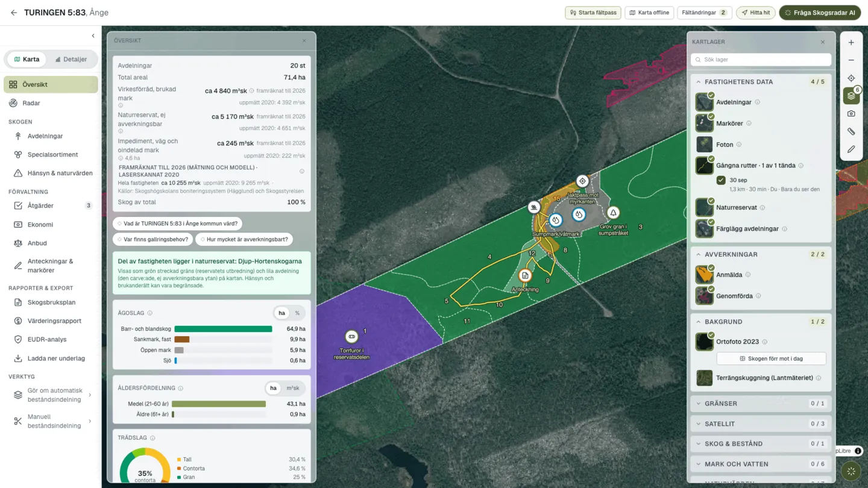Viewport: 868px width, 488px height.
Task: Collapse the FASTIGHETENS DATA section
Action: [x=698, y=82]
